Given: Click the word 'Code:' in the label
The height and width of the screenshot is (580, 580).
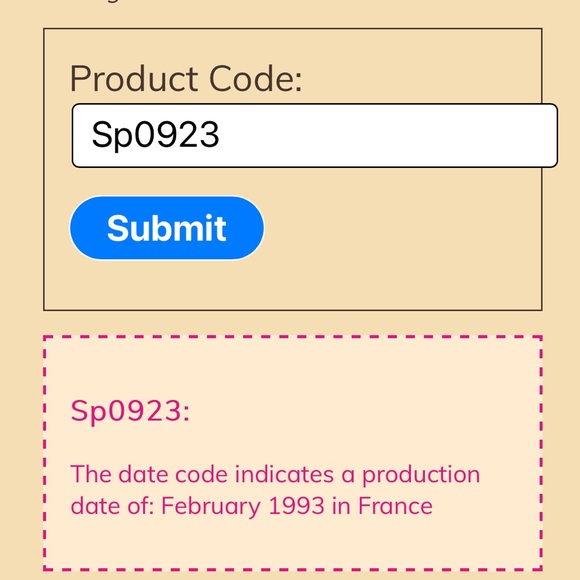Looking at the screenshot, I should pyautogui.click(x=256, y=78).
